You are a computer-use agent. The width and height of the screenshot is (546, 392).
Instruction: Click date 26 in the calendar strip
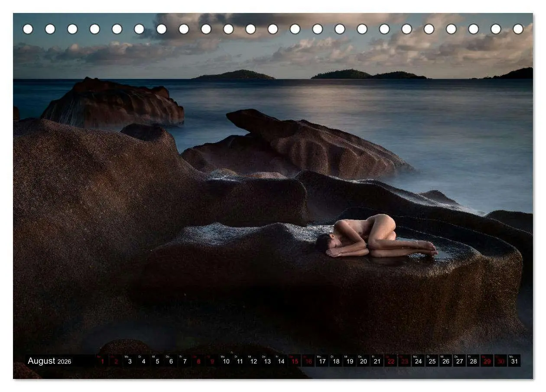(446, 360)
